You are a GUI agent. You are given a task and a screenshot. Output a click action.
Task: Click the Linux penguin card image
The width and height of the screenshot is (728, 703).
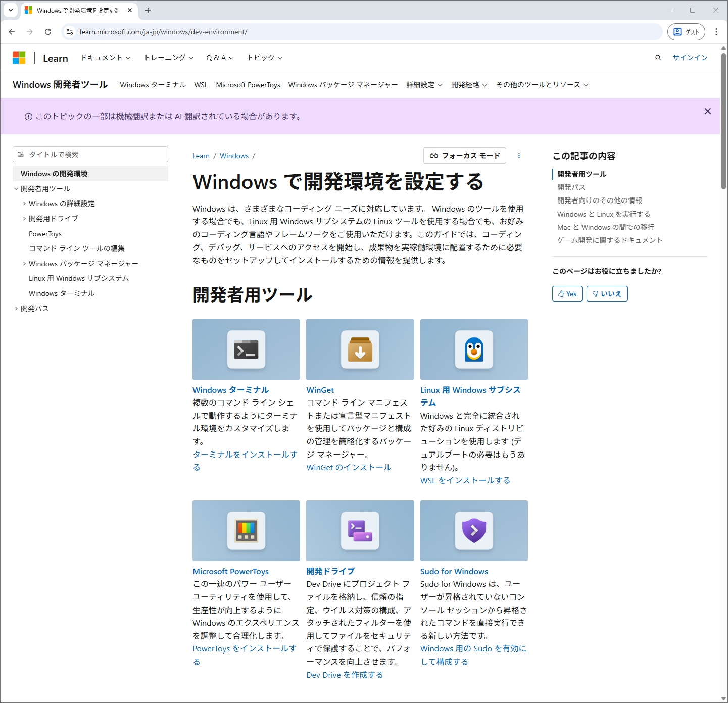[x=474, y=349]
